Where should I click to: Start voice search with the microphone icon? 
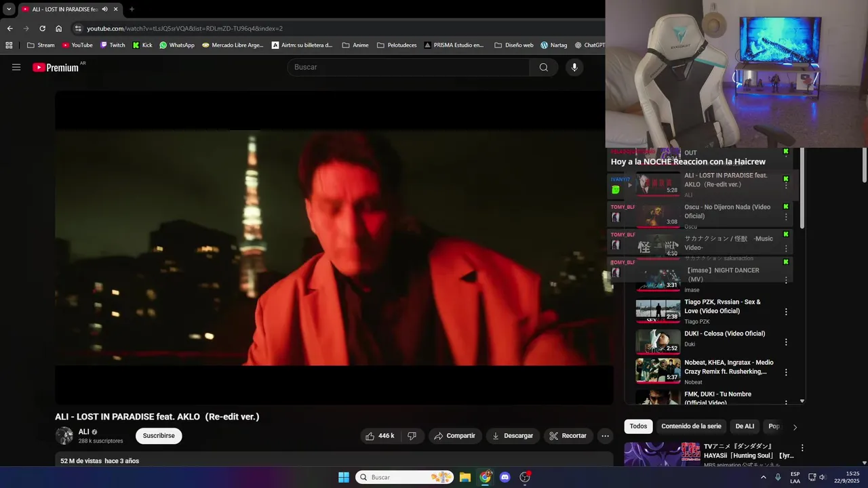[x=574, y=67]
